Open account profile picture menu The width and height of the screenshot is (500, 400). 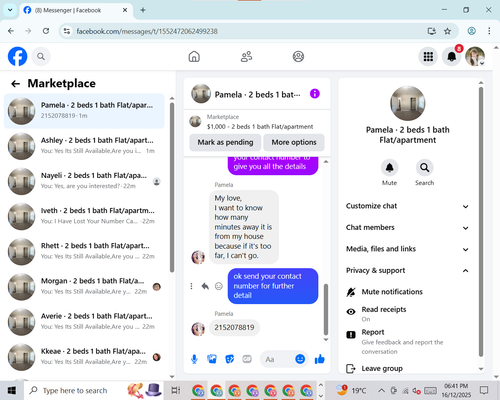(475, 56)
